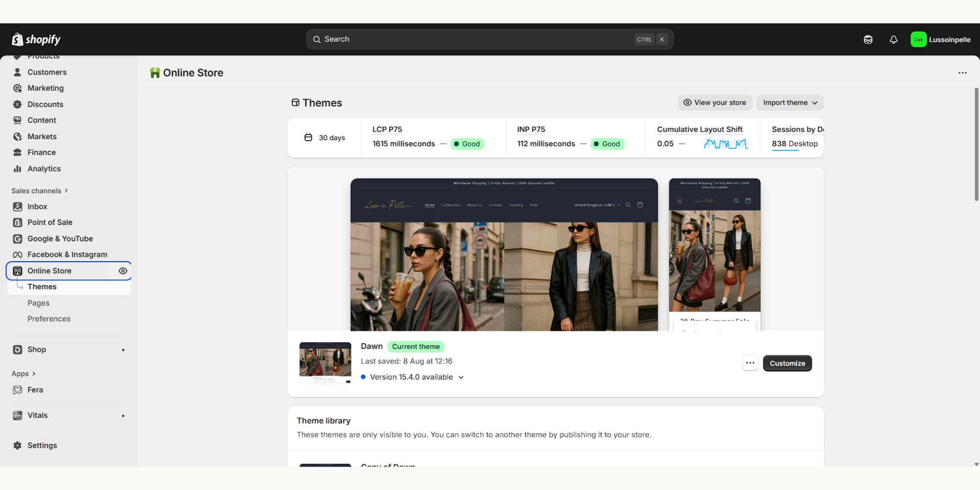980x490 pixels.
Task: Click the Settings gear icon
Action: [18, 445]
